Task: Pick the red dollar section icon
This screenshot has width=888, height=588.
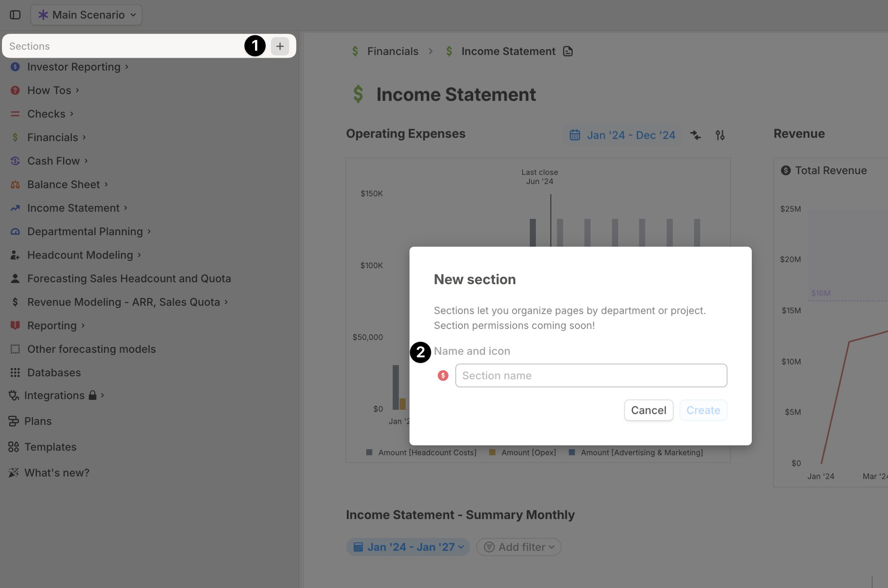Action: point(443,376)
